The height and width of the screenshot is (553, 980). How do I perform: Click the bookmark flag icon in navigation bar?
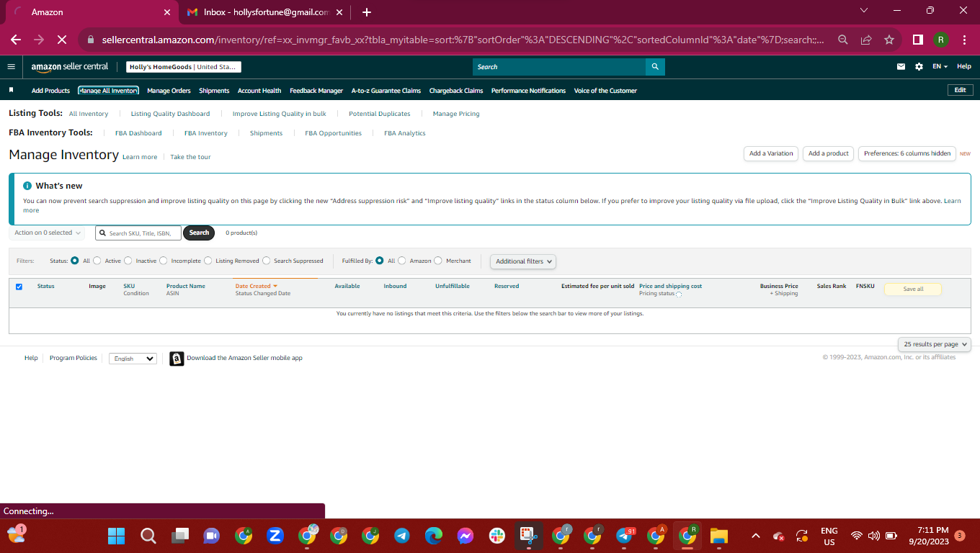coord(12,90)
